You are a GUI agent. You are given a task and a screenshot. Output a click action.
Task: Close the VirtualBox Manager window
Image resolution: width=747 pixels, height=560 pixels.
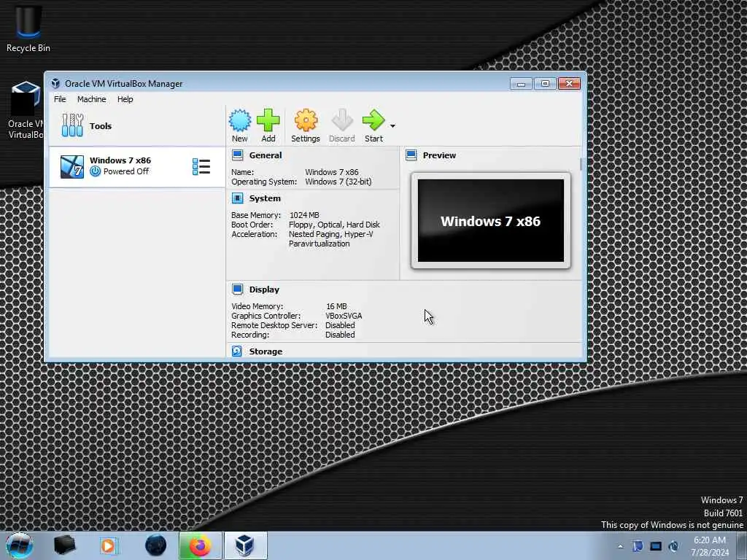[x=569, y=84]
